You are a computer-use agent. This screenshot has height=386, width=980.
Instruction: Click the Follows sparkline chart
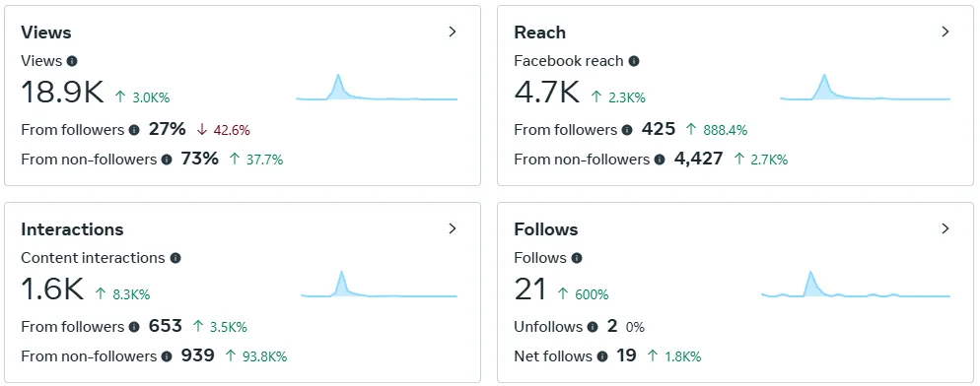coord(856,285)
